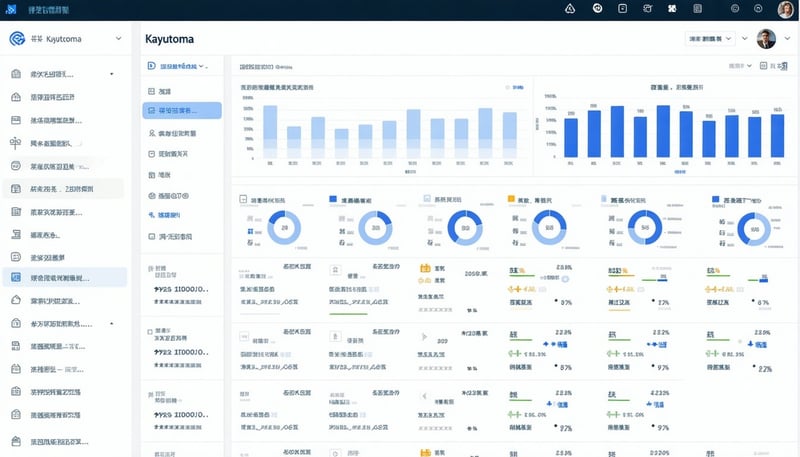Open the man's profile photo in the header

[x=766, y=39]
